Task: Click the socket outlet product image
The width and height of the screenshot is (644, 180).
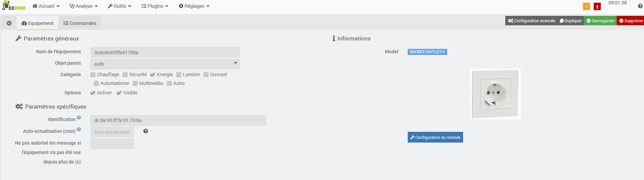Action: click(x=495, y=94)
